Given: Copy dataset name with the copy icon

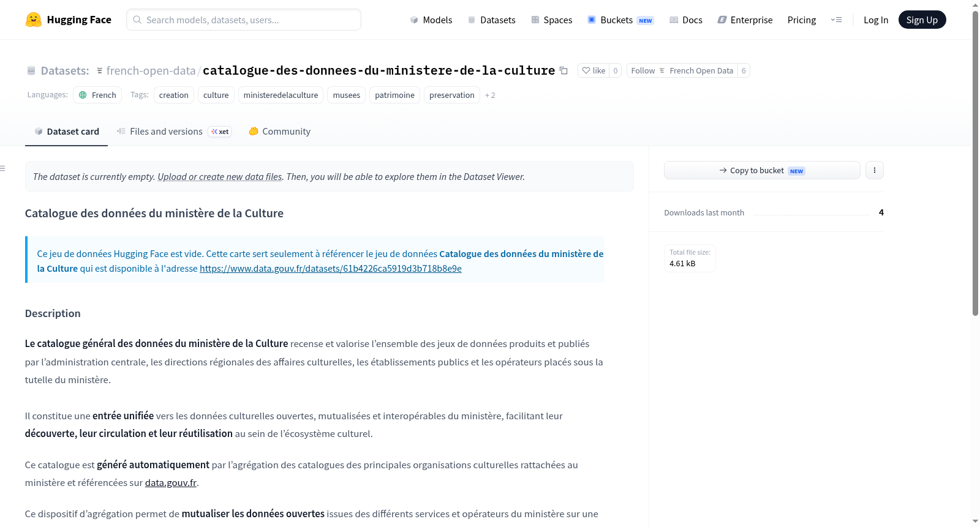Looking at the screenshot, I should [x=563, y=70].
